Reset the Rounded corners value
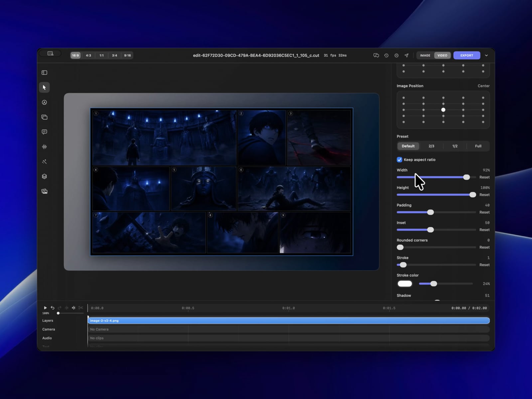The height and width of the screenshot is (399, 532). pyautogui.click(x=484, y=247)
